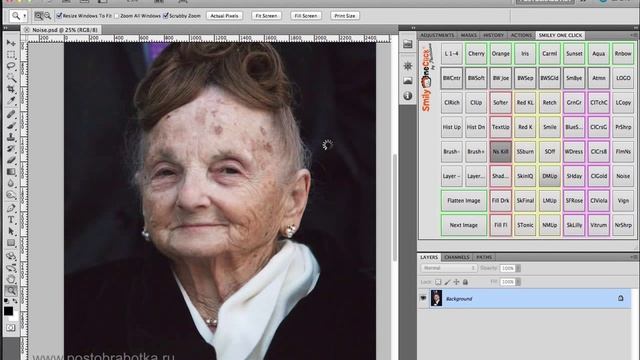Select the Hand tool
The height and width of the screenshot is (360, 640).
point(11,279)
